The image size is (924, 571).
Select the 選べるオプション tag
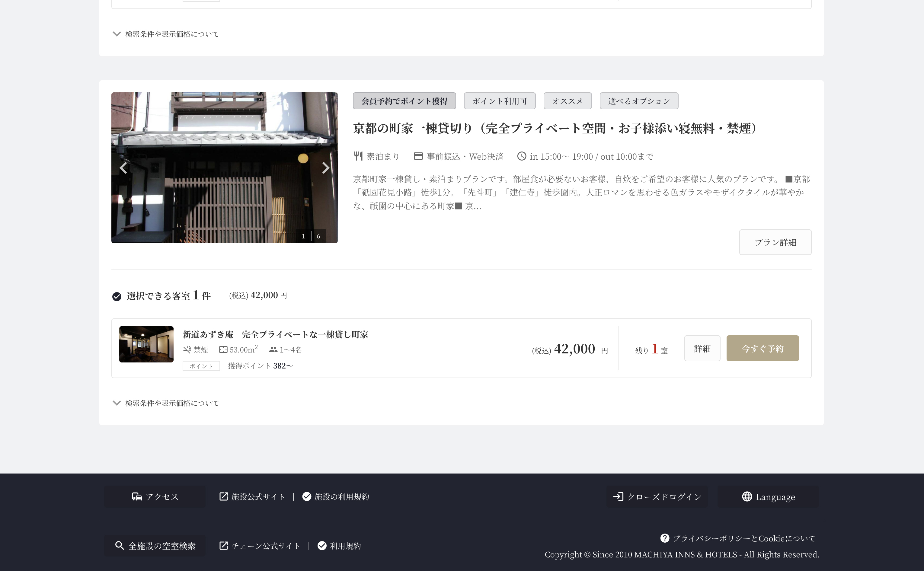coord(638,101)
